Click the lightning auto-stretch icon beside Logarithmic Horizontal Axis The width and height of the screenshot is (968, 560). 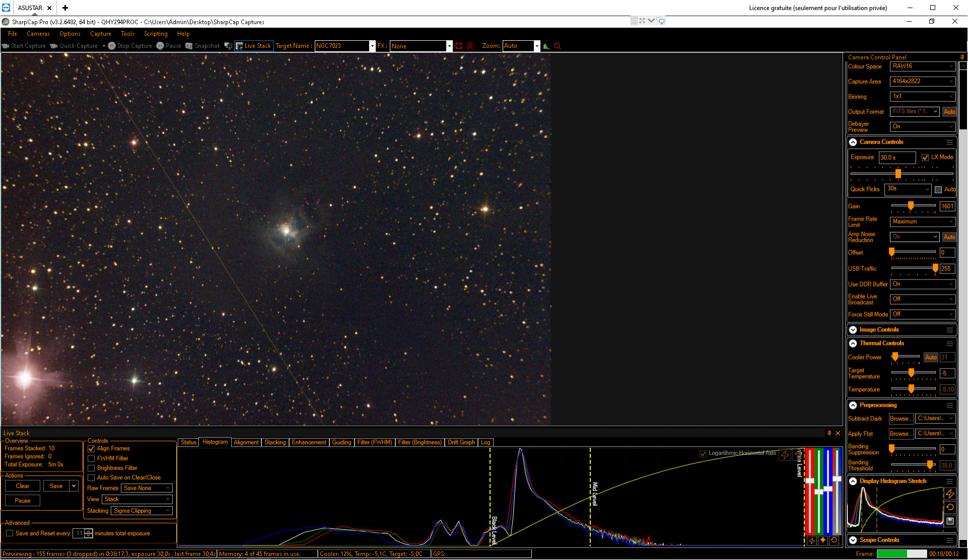(x=785, y=454)
